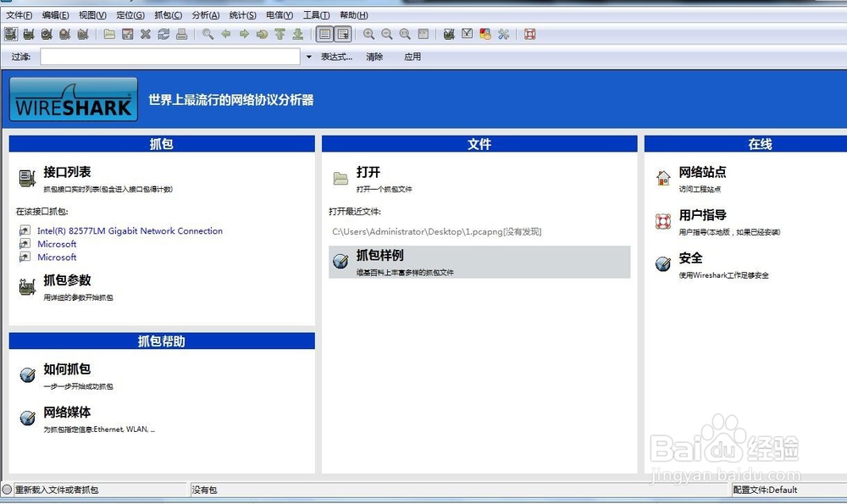
Task: Click 没有包 status bar text
Action: point(204,490)
